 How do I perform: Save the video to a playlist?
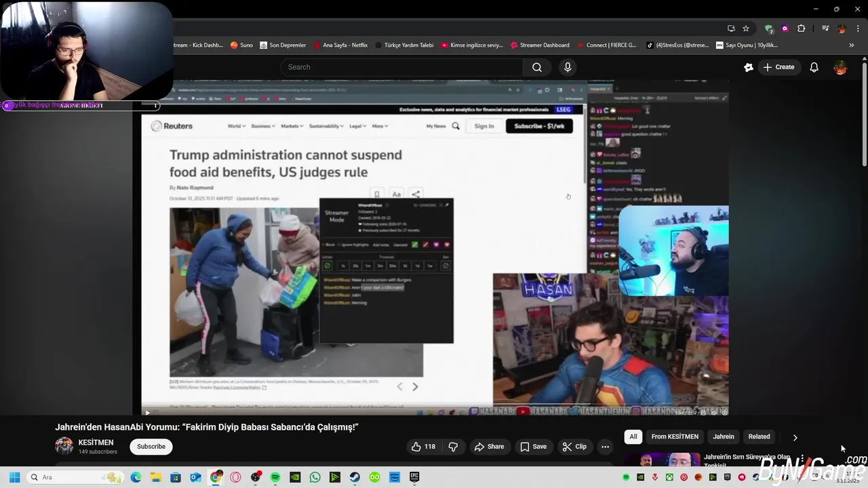(x=533, y=447)
